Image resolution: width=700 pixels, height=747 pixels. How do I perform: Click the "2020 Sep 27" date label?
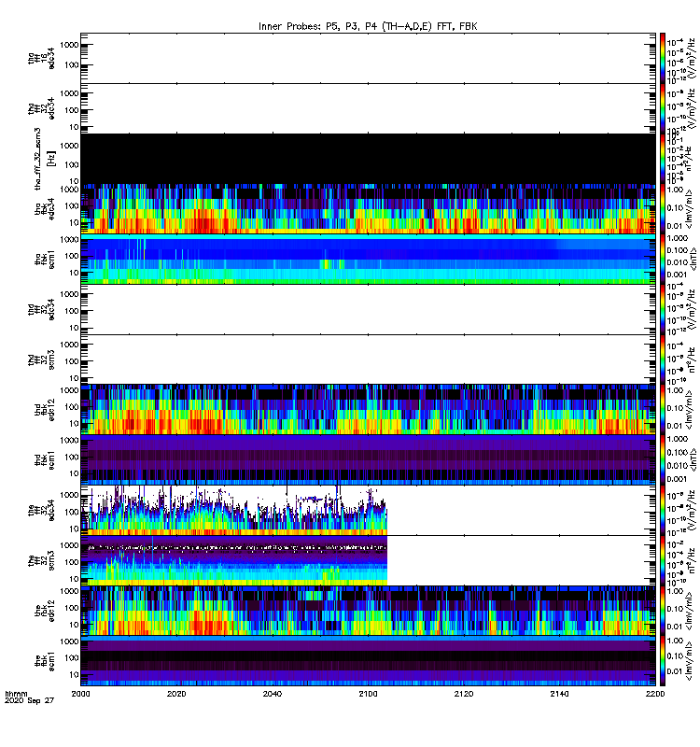click(30, 700)
